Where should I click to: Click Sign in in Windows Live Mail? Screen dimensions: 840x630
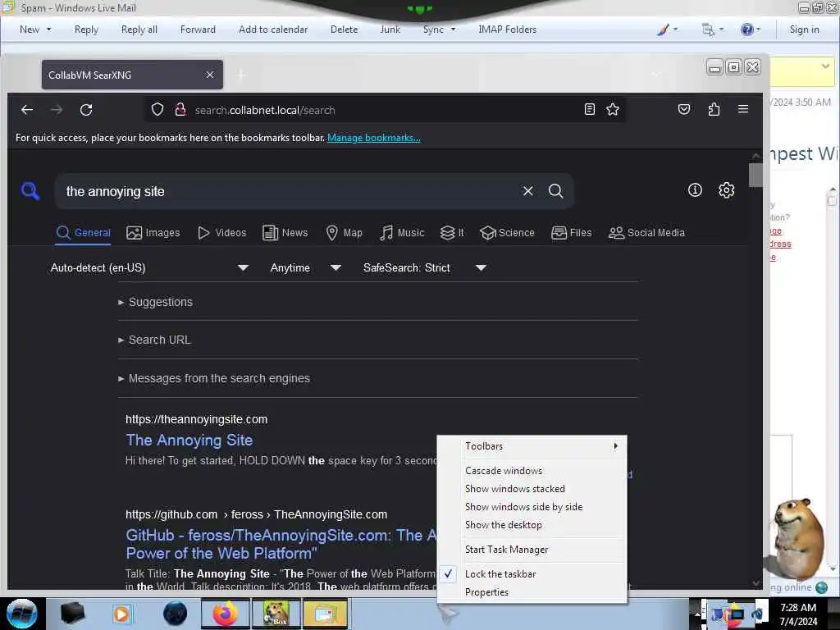click(804, 30)
